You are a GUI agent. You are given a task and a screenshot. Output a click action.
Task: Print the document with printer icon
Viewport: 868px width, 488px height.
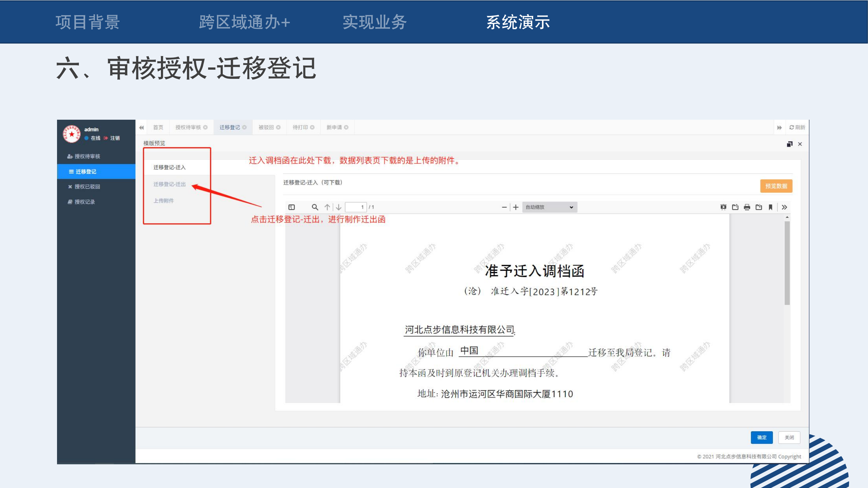point(747,207)
